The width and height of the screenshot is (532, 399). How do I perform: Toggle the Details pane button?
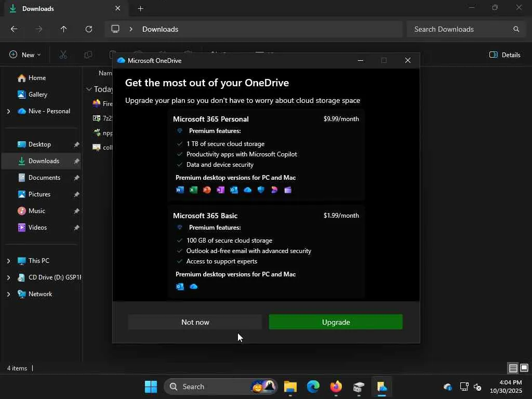click(x=504, y=55)
